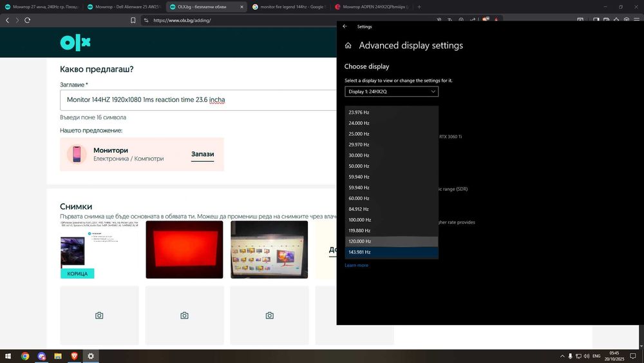Go back in the Brave browser
The height and width of the screenshot is (363, 644).
click(7, 20)
